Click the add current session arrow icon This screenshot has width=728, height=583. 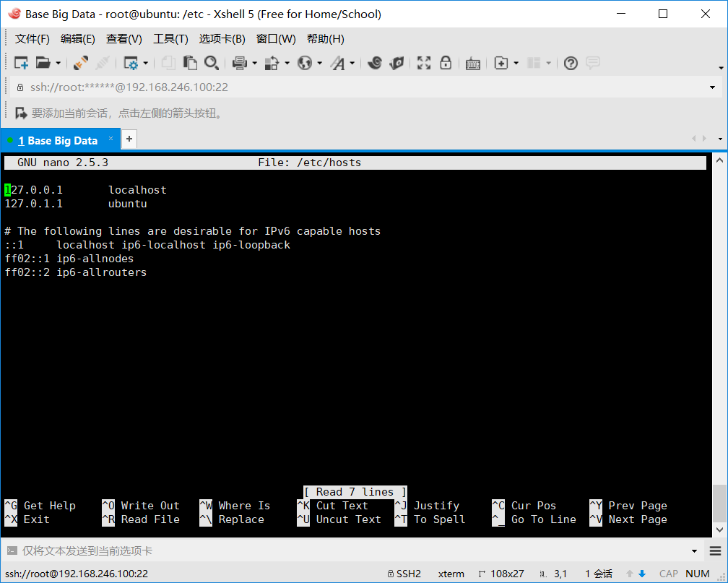(21, 113)
